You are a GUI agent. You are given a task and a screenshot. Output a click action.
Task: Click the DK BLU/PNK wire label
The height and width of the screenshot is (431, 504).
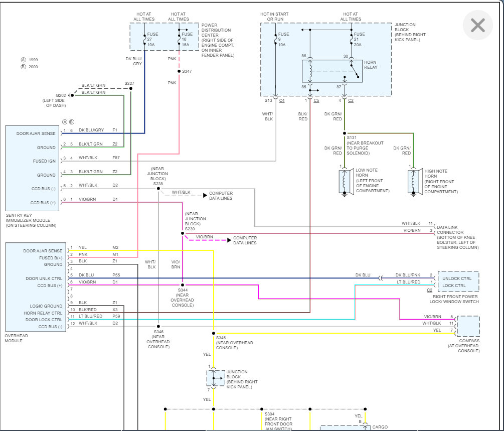tap(408, 275)
